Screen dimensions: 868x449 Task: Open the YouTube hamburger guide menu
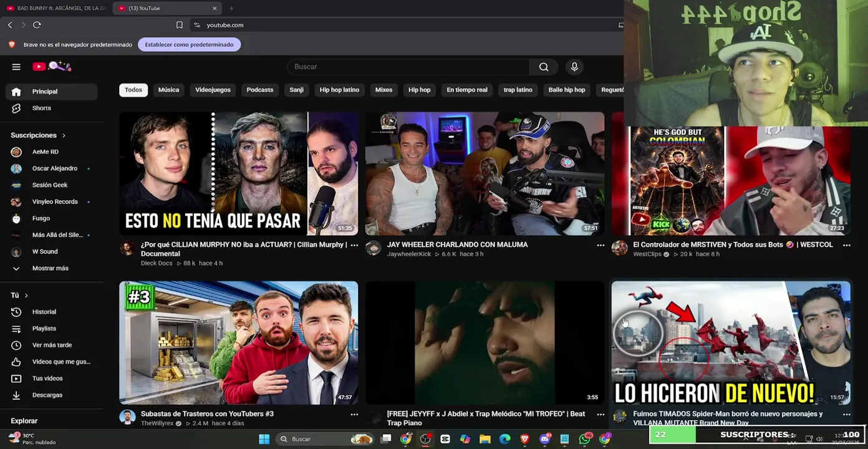[16, 67]
